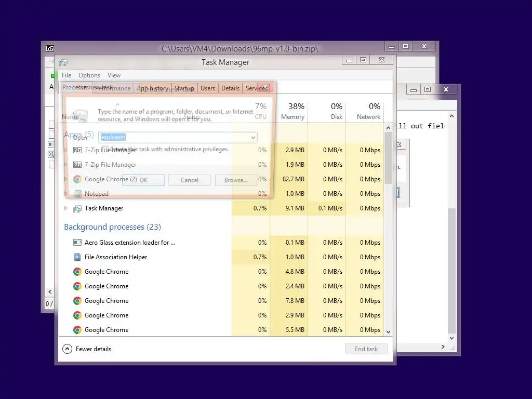532x399 pixels.
Task: Sort by the Network column header
Action: click(x=365, y=111)
